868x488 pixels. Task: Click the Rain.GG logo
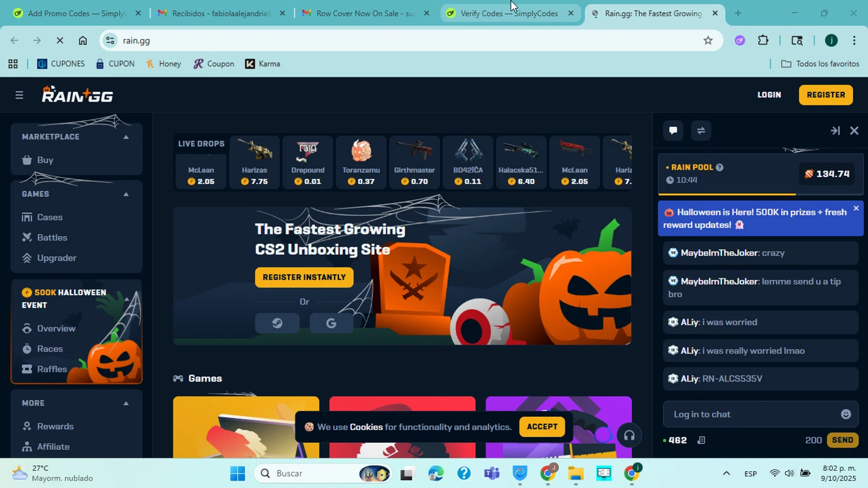77,94
